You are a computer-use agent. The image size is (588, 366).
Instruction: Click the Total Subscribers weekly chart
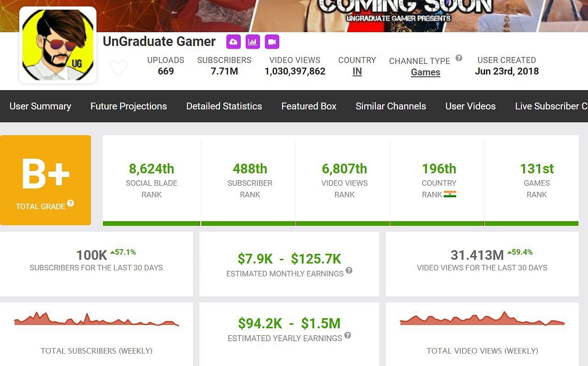[x=96, y=319]
